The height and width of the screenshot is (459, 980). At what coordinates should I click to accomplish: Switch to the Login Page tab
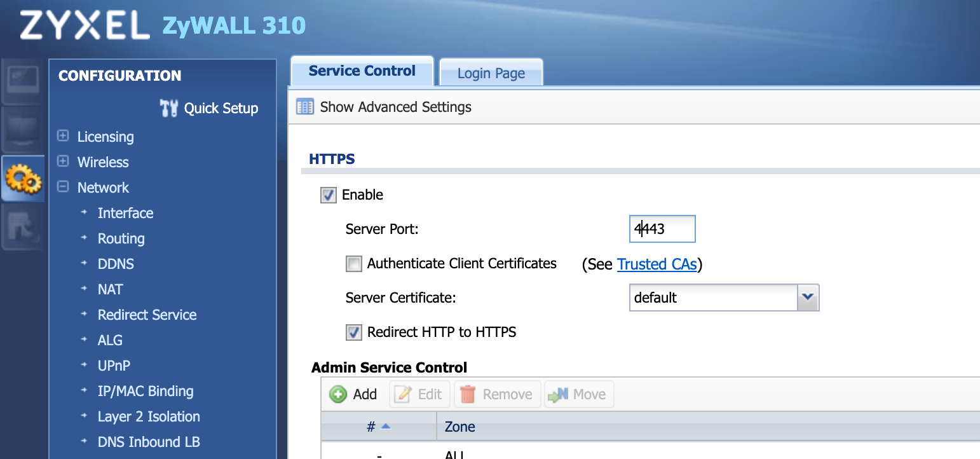click(491, 73)
